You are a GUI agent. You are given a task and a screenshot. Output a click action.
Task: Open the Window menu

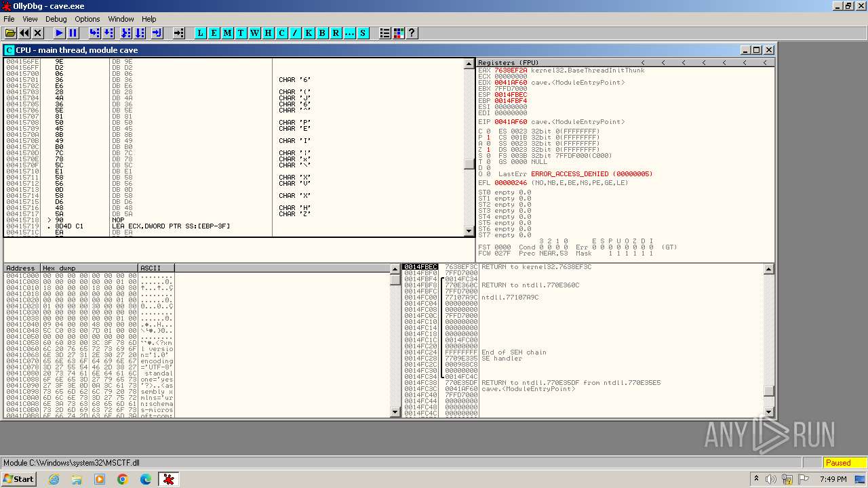(x=121, y=19)
